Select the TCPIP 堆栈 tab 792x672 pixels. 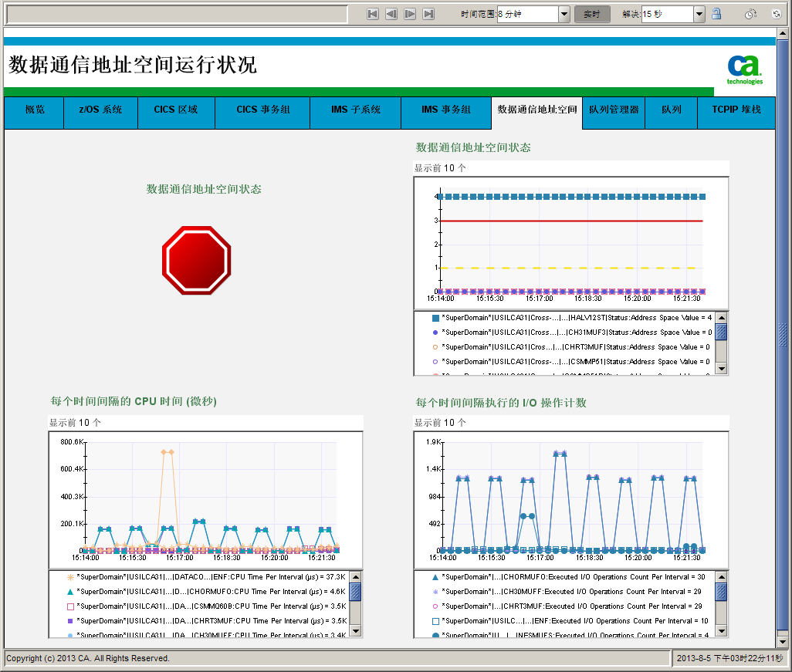point(736,110)
